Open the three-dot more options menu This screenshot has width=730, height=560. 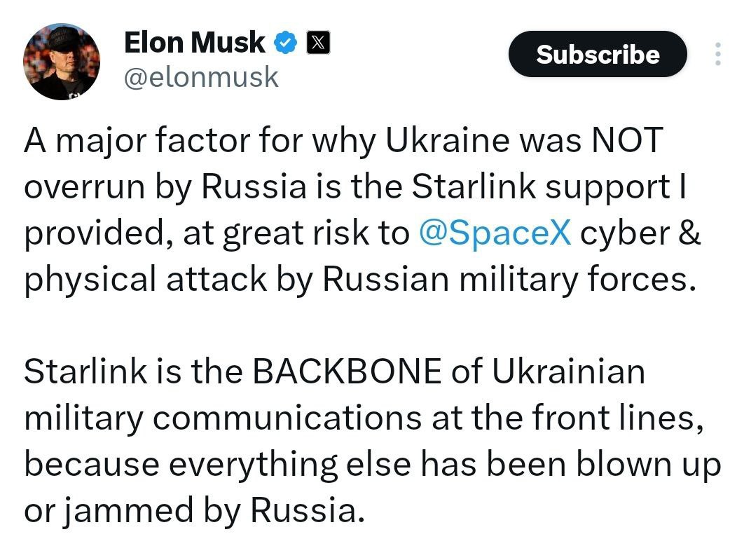click(717, 54)
